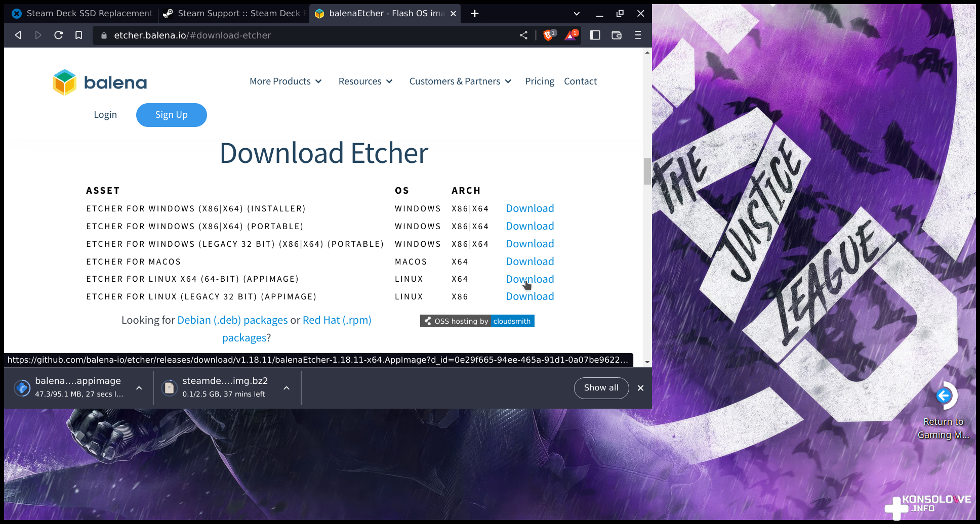
Task: Click the Sign Up button
Action: pos(171,115)
